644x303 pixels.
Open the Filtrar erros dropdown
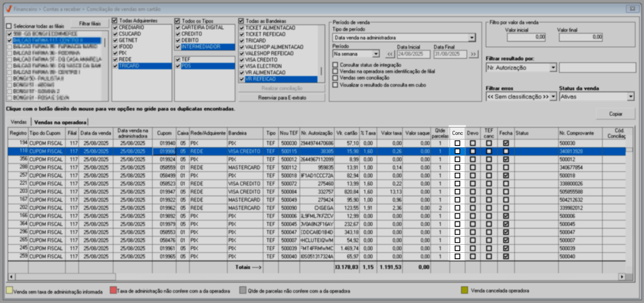(x=553, y=97)
